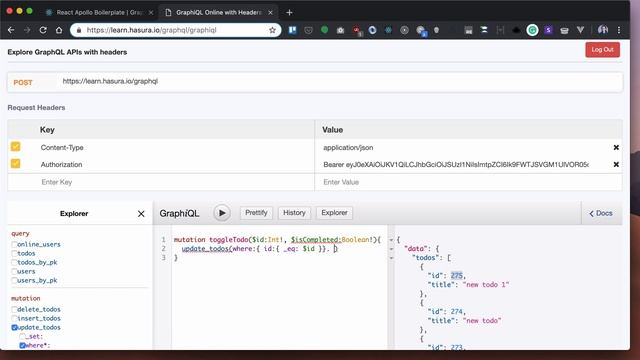Check the users_by_pk query field
Viewport: 640px width, 360px height.
click(14, 280)
